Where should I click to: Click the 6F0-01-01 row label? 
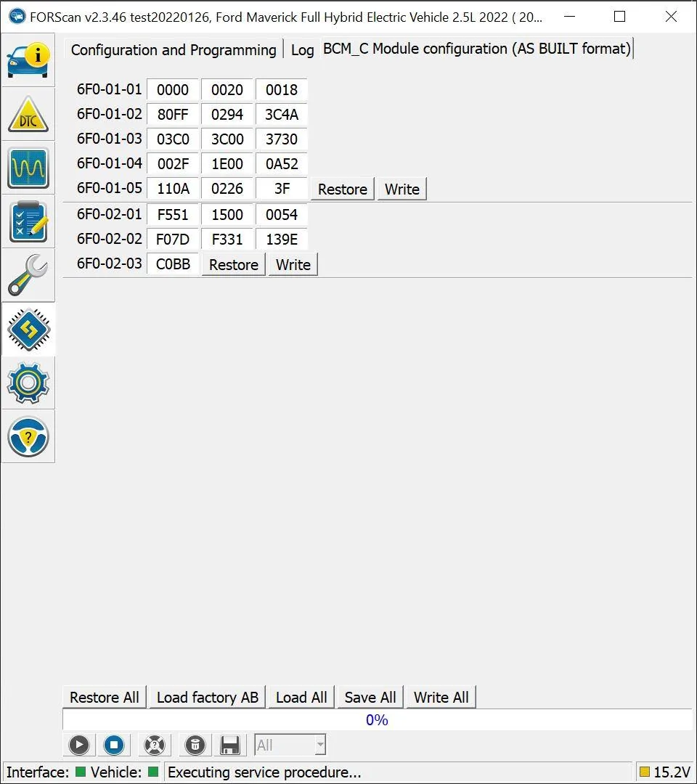coord(110,89)
